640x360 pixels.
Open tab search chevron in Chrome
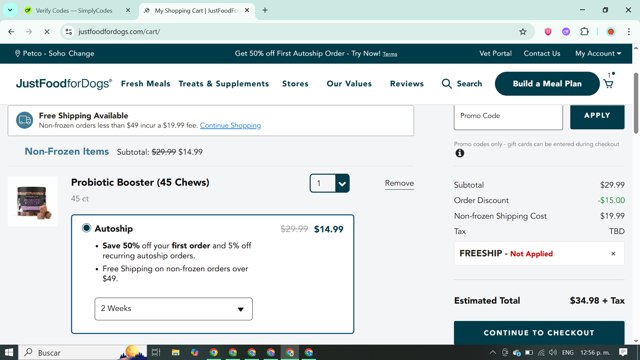[10, 10]
